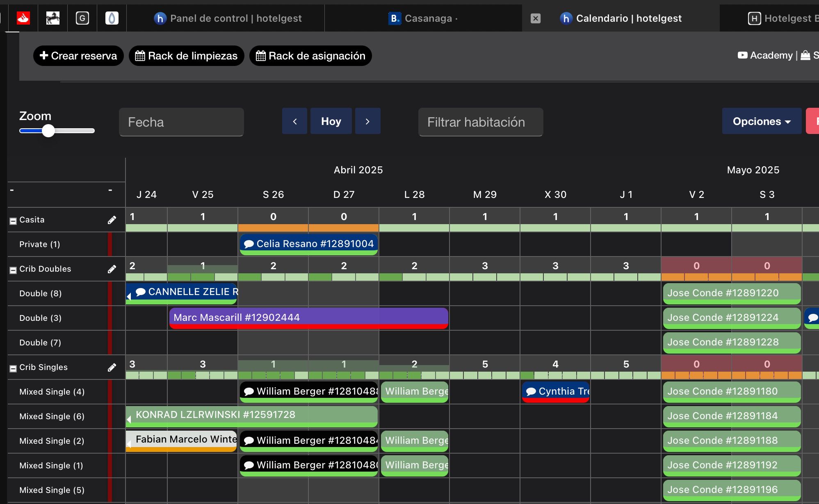Click the V 2 date header
The height and width of the screenshot is (504, 819).
click(696, 195)
